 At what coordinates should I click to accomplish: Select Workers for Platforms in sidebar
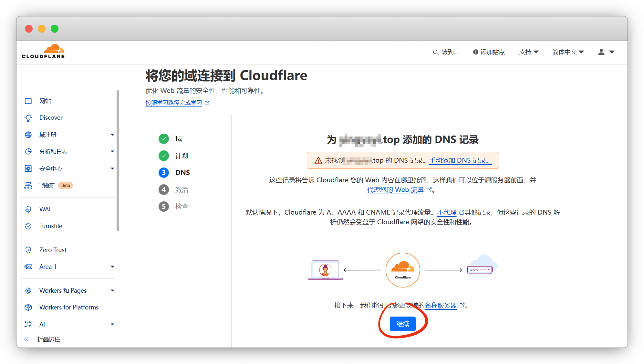click(x=68, y=307)
